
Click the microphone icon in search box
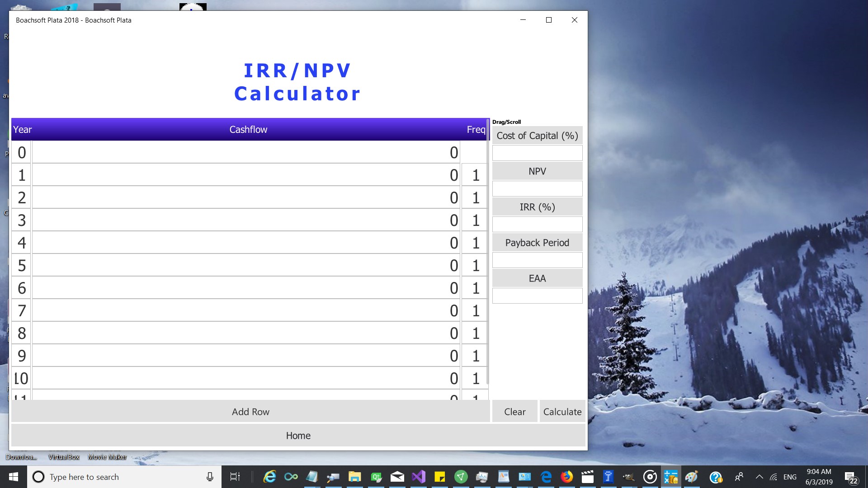point(210,477)
